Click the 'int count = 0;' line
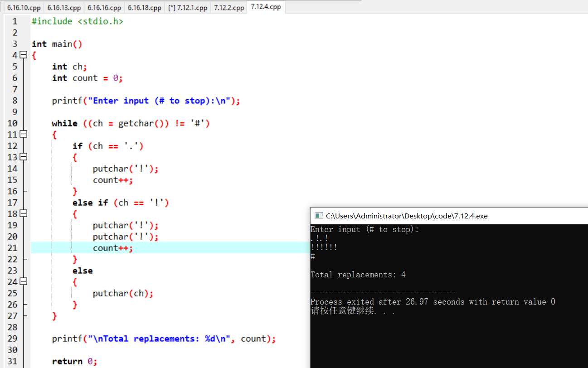This screenshot has height=368, width=588. coord(87,78)
